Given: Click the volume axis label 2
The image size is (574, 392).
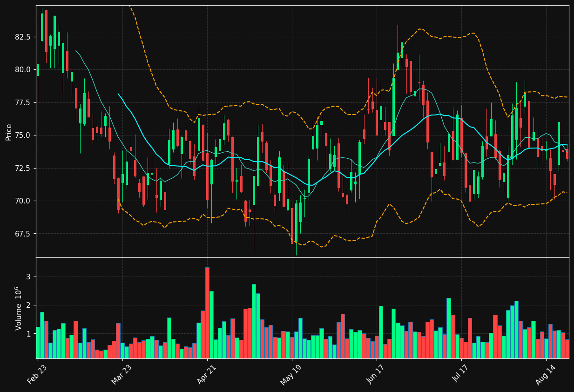Looking at the screenshot, I should point(28,305).
